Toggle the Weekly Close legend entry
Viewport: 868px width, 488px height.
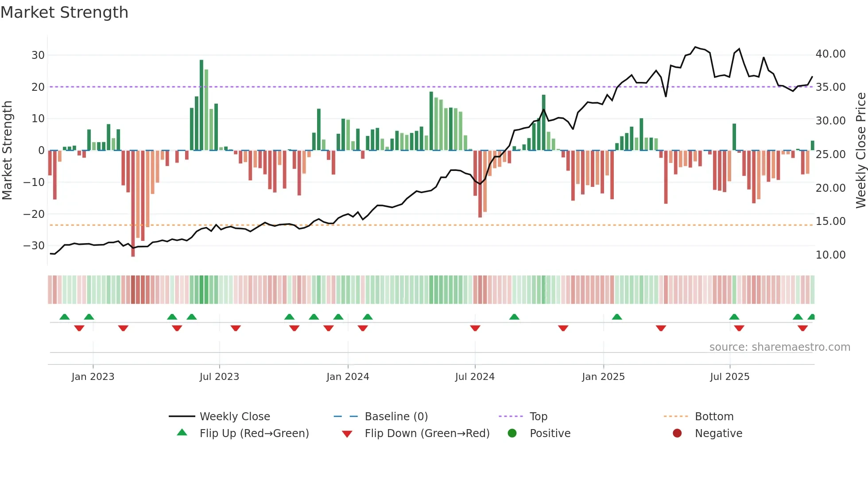point(234,416)
